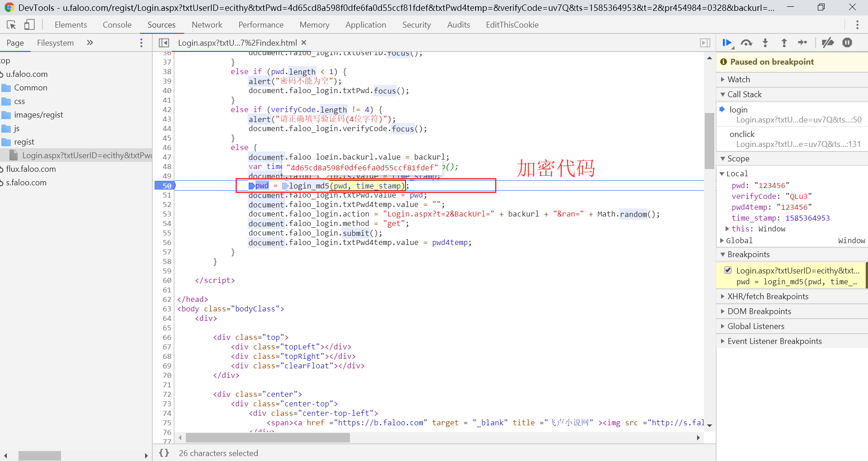The width and height of the screenshot is (868, 461).
Task: Deactivate all breakpoints
Action: [828, 43]
